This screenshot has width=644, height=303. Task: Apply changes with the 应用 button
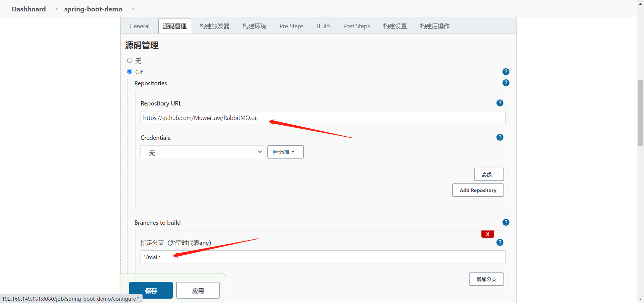tap(198, 291)
